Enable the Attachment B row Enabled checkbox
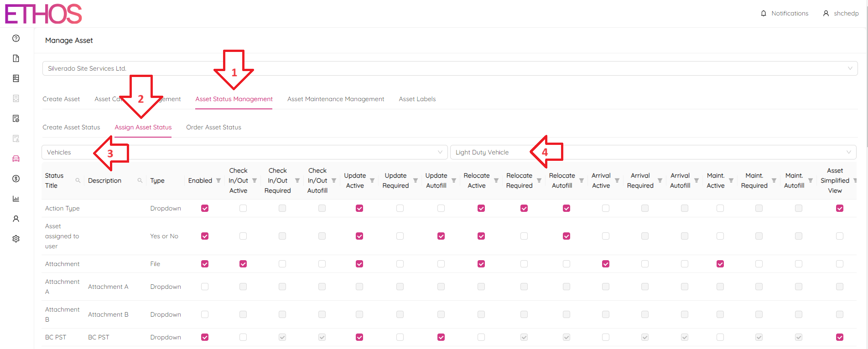Screen dimensions: 868x349 point(205,314)
